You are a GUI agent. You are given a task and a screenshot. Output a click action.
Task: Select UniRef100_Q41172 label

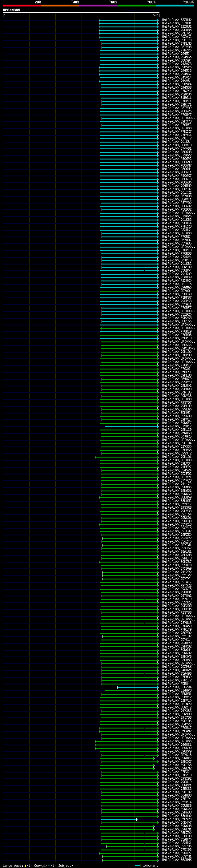click(176, 484)
